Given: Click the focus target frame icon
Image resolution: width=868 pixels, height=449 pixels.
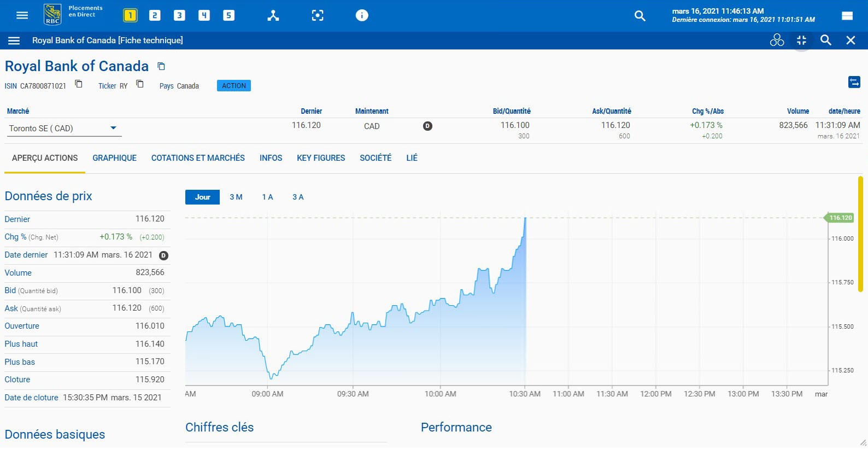Looking at the screenshot, I should (x=318, y=15).
